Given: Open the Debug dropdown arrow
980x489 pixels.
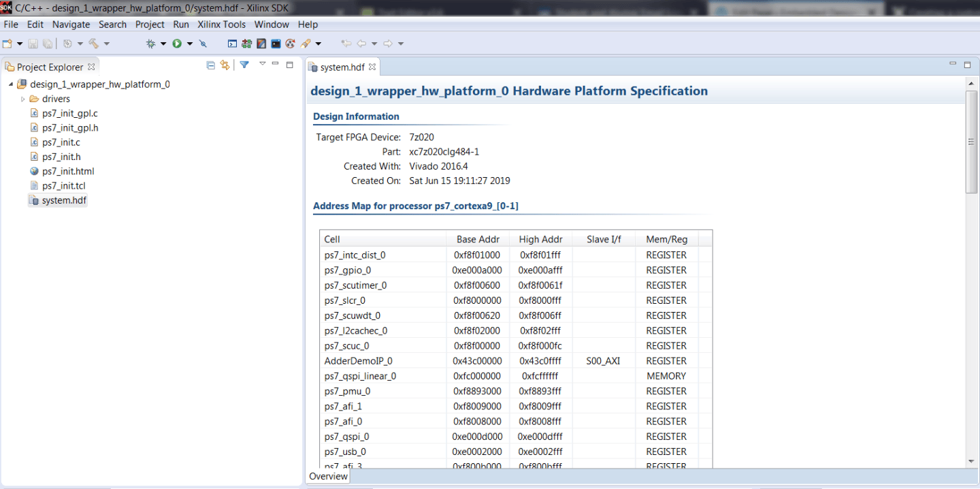Looking at the screenshot, I should [x=163, y=44].
